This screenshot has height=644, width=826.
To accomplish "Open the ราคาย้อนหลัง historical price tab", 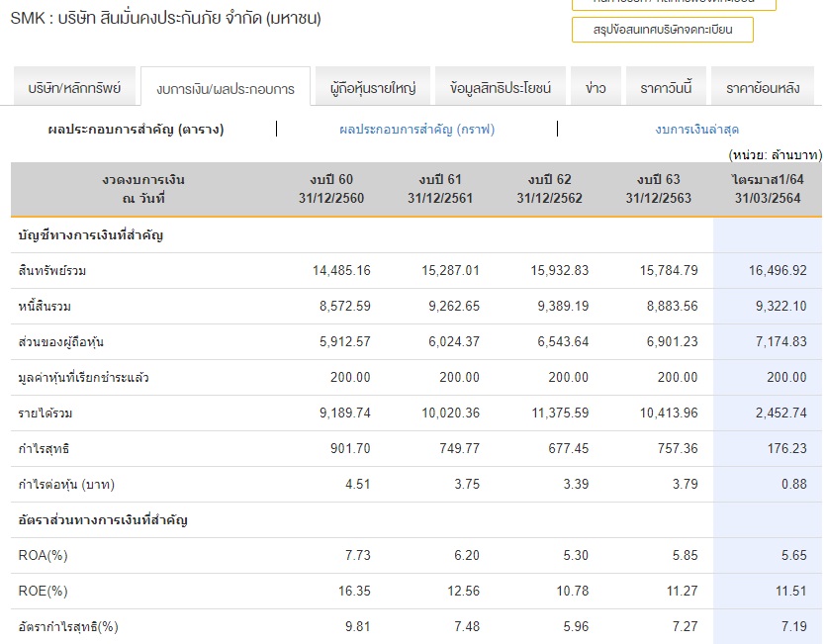I will click(x=762, y=88).
